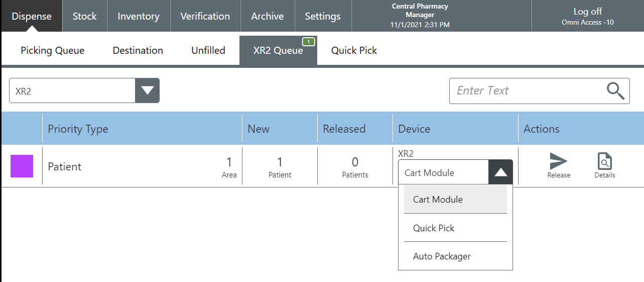This screenshot has width=644, height=282.
Task: Collapse the Cart Module device dropdown arrow
Action: 500,172
